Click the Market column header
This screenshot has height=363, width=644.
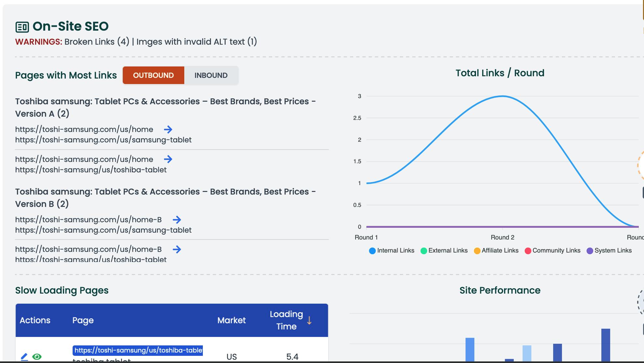[231, 320]
